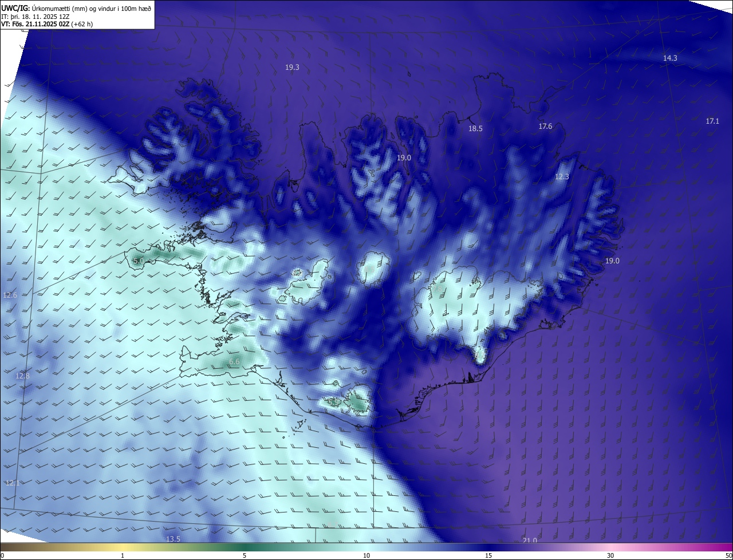This screenshot has height=560, width=733.
Task: Click the '5' label on the color scale
Action: coord(245,555)
